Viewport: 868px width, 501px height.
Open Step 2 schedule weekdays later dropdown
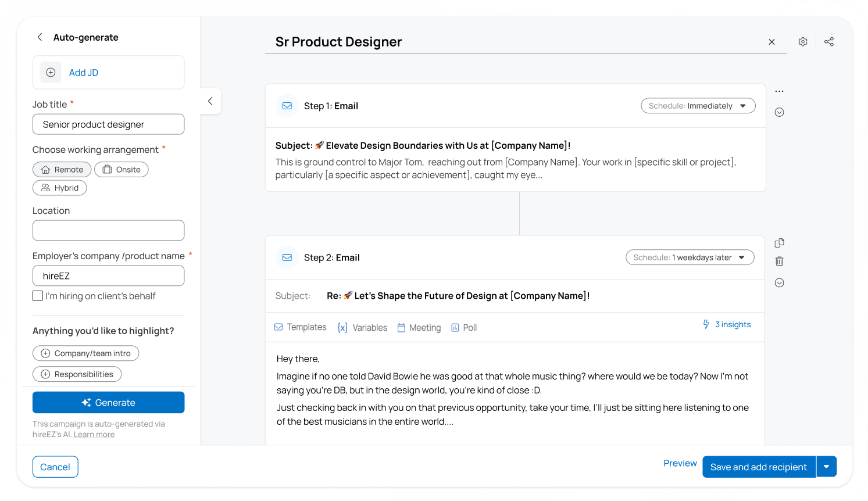[x=690, y=257]
